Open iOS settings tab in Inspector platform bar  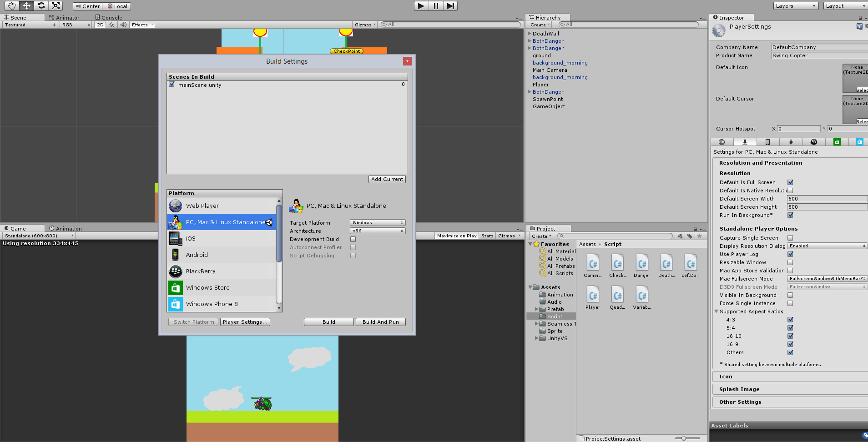767,142
